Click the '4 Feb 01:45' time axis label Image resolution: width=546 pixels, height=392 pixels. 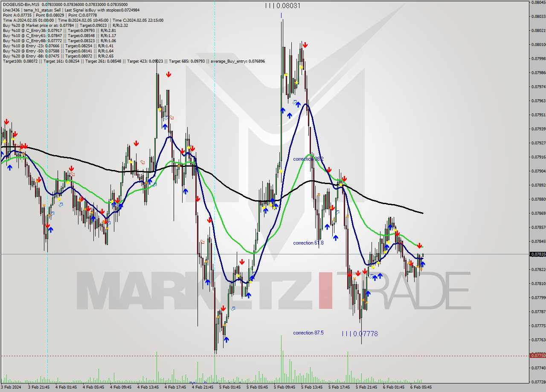66,387
